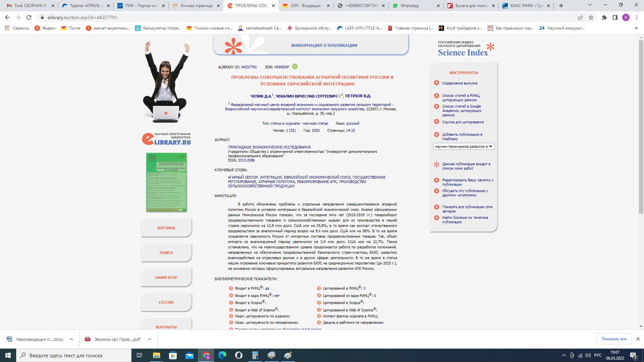
Task: Click author link ПЕТУХОВ В.Д.
Action: coord(358,96)
